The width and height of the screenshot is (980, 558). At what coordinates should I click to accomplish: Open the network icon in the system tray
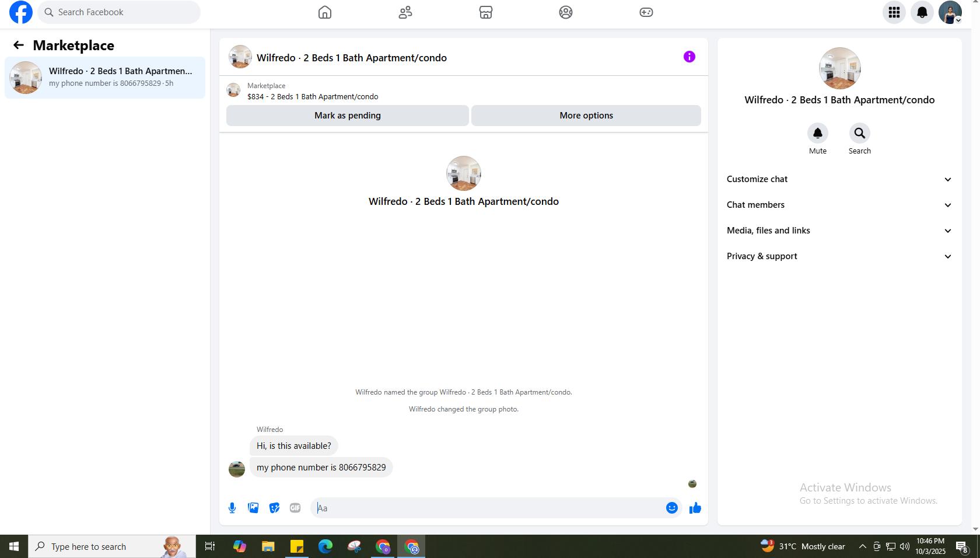[891, 546]
